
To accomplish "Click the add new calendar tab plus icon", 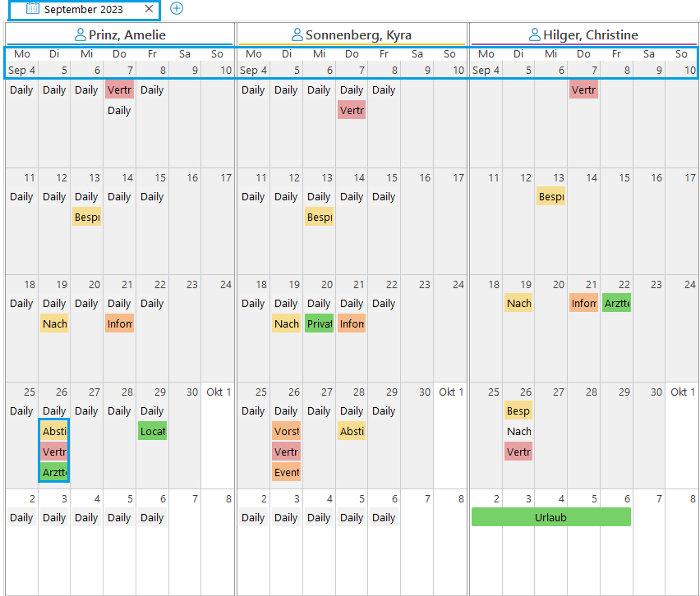I will [x=177, y=9].
